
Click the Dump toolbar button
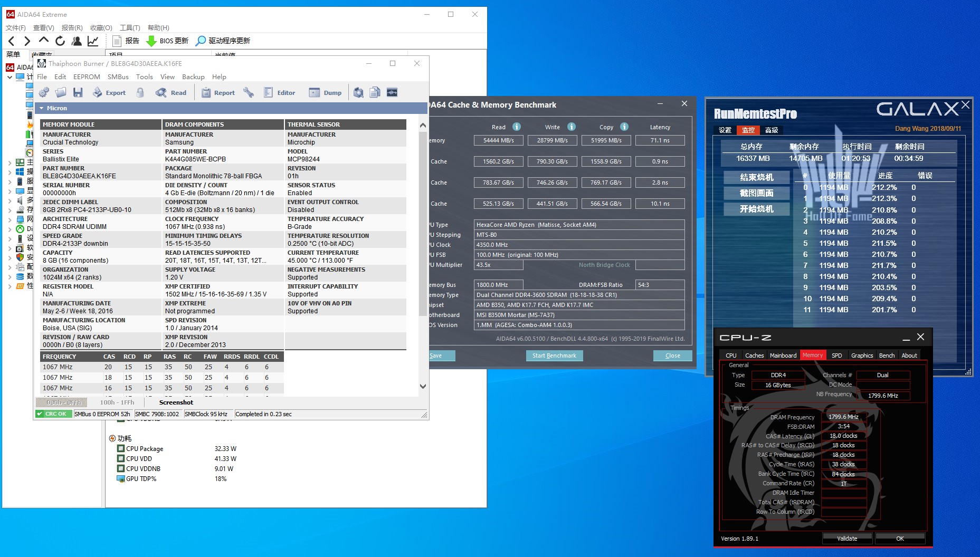click(x=325, y=93)
